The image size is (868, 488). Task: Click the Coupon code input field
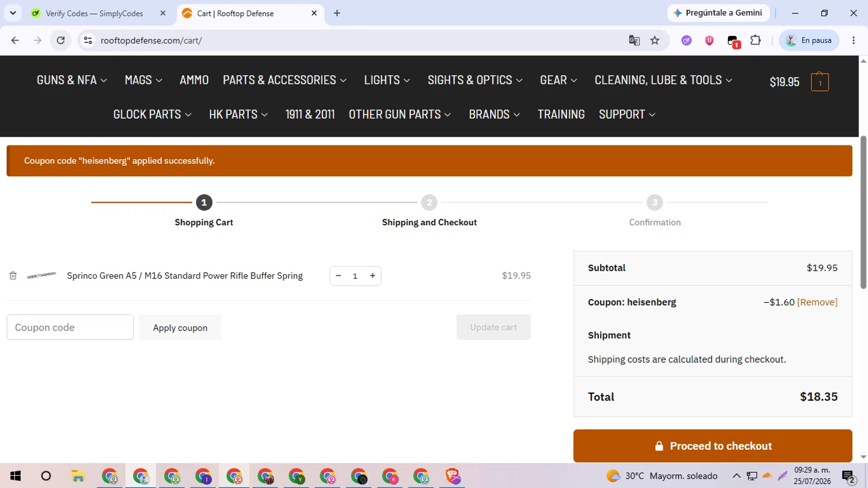[x=70, y=327]
